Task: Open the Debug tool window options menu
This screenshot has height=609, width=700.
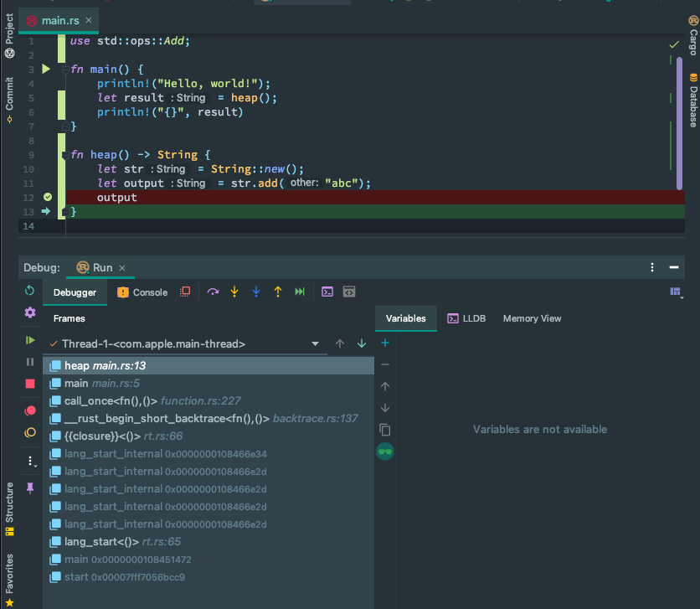Action: click(x=652, y=267)
